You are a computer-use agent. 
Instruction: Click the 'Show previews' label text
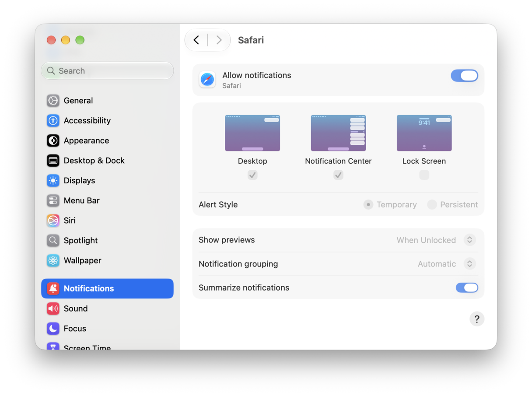point(227,240)
